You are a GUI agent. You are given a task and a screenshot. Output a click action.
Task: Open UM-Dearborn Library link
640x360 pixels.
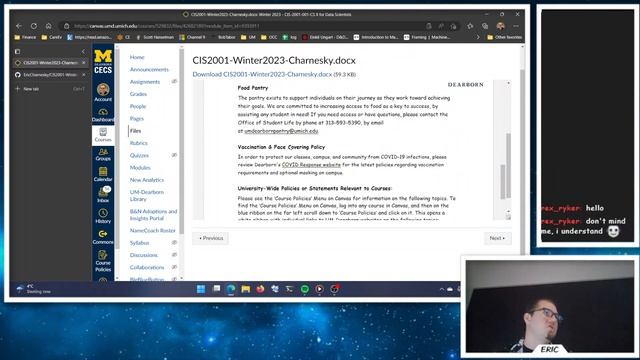pyautogui.click(x=147, y=195)
